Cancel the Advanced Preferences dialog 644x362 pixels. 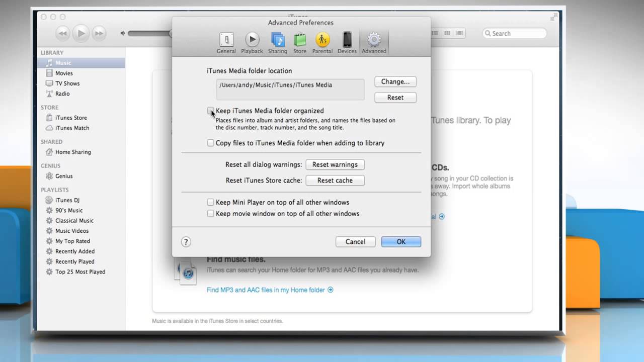(x=355, y=242)
